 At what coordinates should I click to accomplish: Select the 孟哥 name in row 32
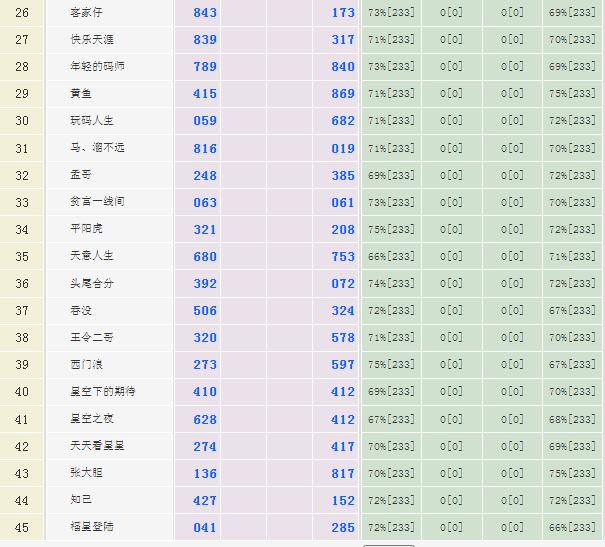pos(82,175)
